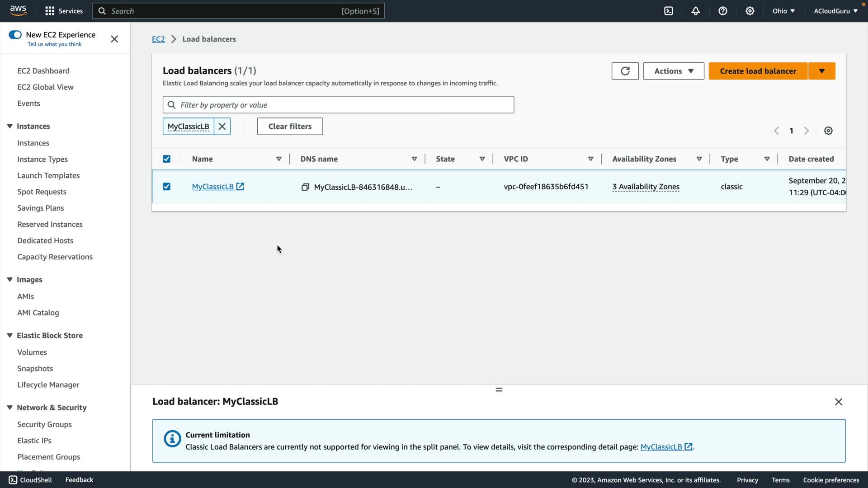Image resolution: width=868 pixels, height=488 pixels.
Task: Open the notifications bell
Action: [x=696, y=11]
